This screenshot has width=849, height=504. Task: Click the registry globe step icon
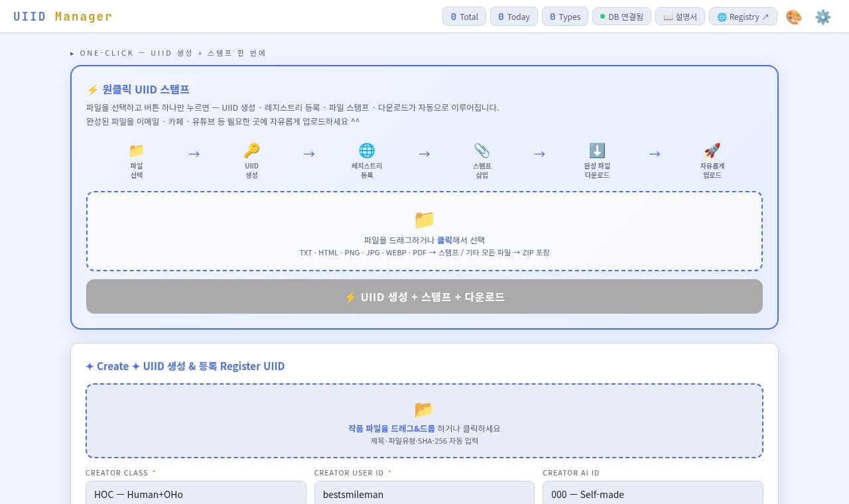[x=367, y=151]
